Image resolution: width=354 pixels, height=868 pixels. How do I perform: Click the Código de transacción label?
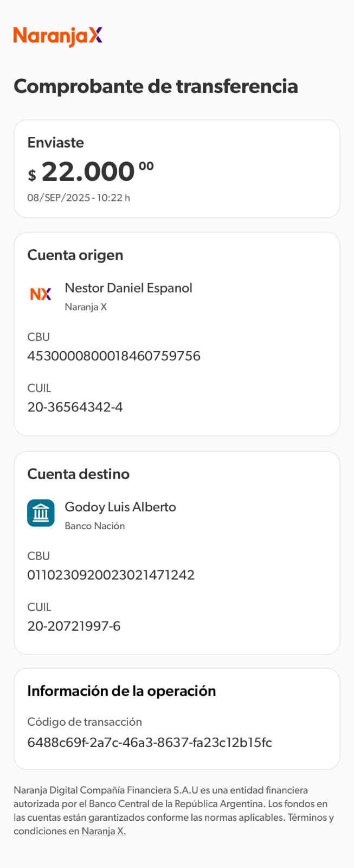pos(85,722)
